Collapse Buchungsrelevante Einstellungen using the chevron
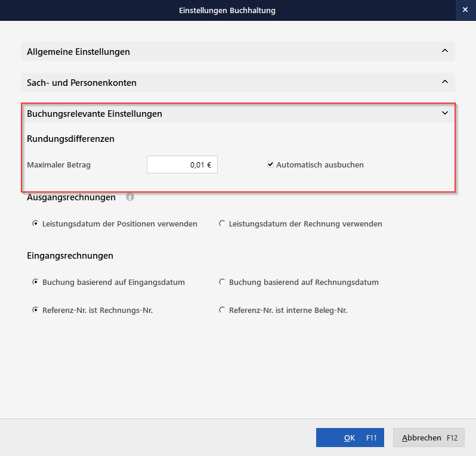This screenshot has width=476, height=456. pyautogui.click(x=444, y=113)
